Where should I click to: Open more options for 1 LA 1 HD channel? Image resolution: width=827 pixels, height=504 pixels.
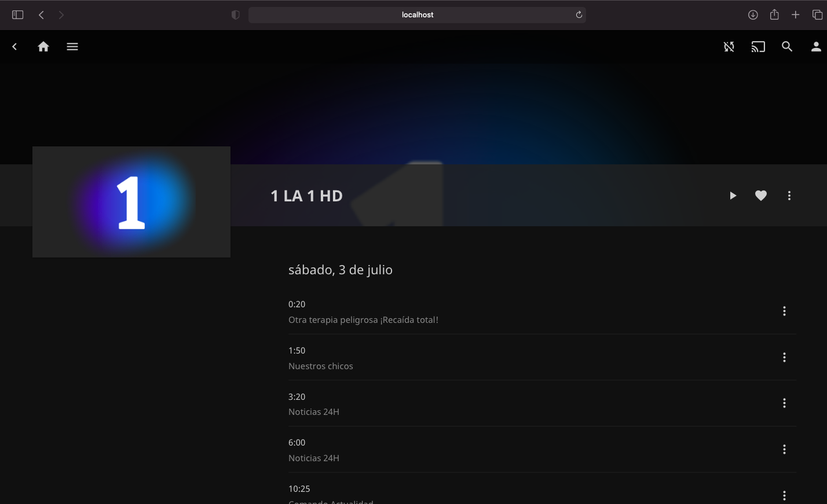click(789, 196)
